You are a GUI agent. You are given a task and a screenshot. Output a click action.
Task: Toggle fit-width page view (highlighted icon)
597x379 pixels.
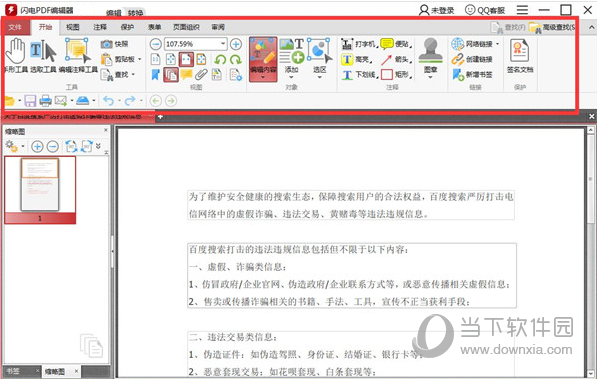186,59
